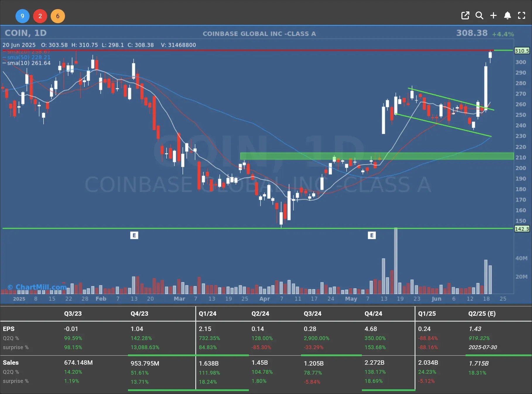Viewport: 532px width, 394px height.
Task: Open alerts with the bell icon
Action: click(507, 16)
